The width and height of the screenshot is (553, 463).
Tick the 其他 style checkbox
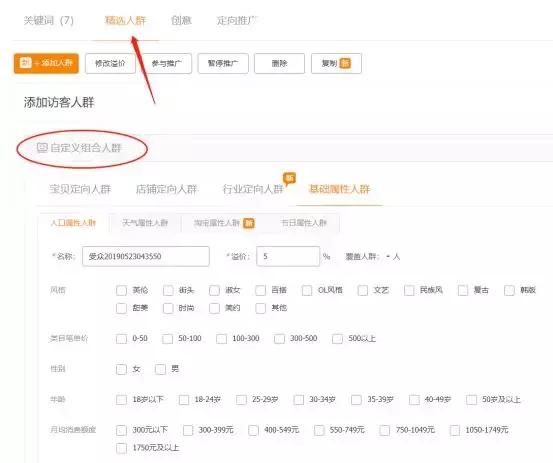pyautogui.click(x=260, y=308)
